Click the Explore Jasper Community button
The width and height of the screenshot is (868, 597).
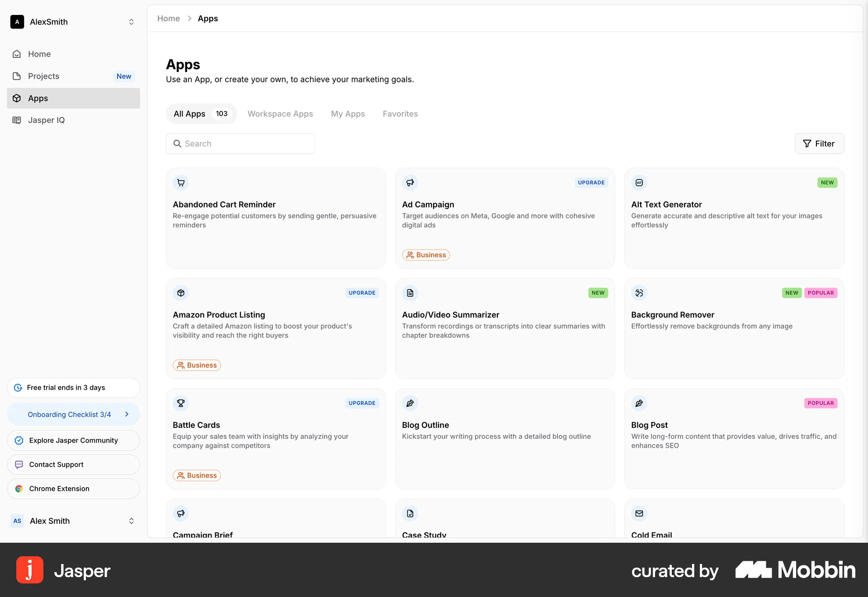[73, 440]
